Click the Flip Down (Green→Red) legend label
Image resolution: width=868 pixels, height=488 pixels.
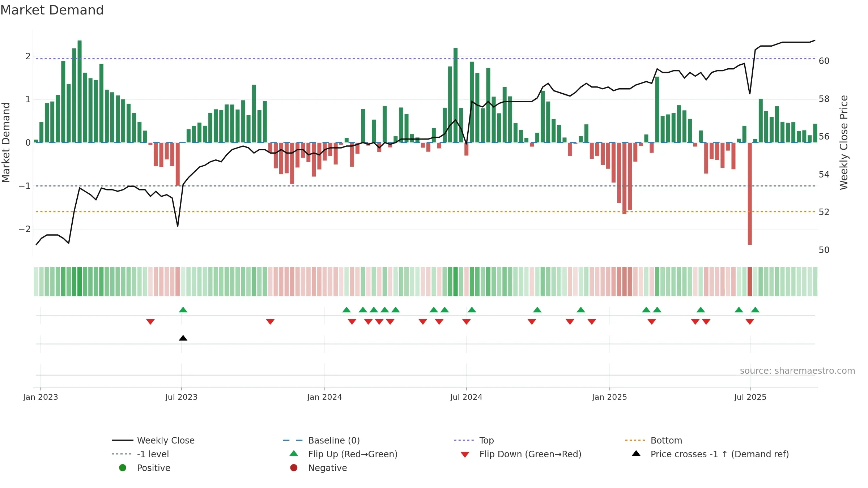click(x=530, y=454)
